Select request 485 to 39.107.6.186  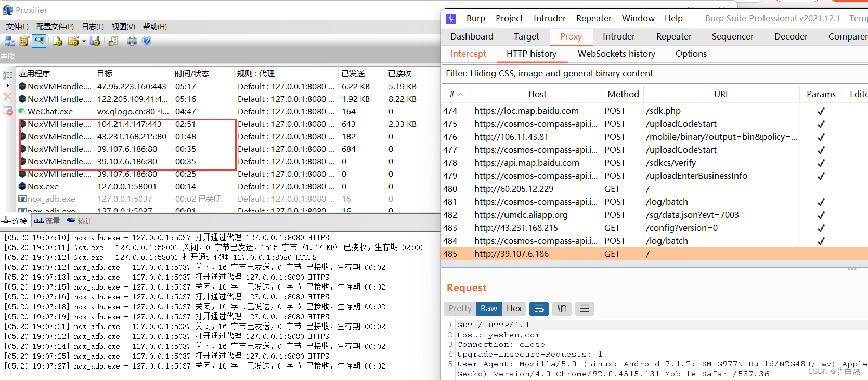(x=654, y=254)
